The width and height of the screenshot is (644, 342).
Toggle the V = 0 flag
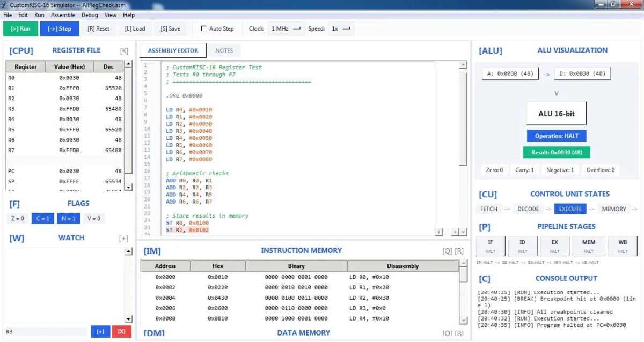click(x=93, y=218)
